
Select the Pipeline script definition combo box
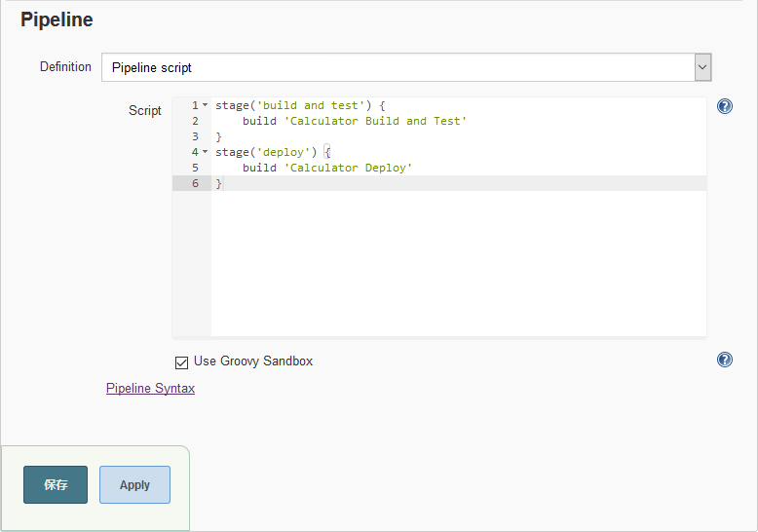406,67
